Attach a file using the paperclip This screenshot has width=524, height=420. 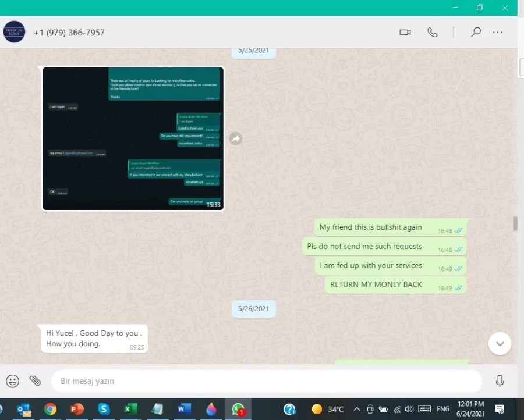(x=35, y=381)
